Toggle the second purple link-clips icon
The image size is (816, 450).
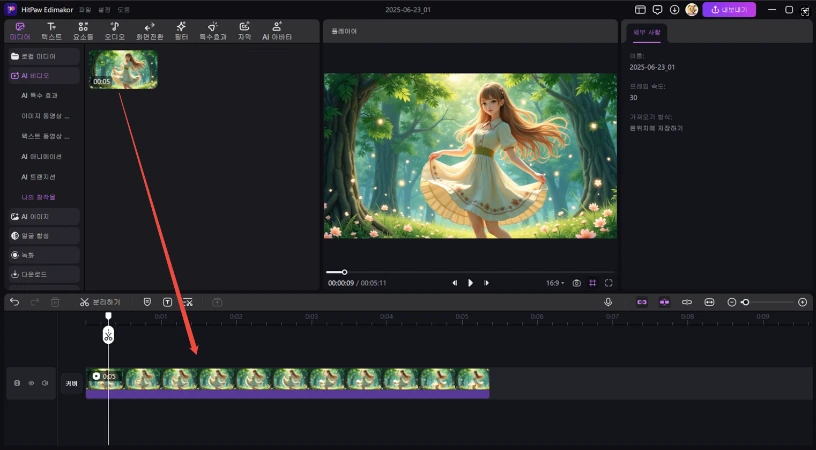pyautogui.click(x=665, y=302)
